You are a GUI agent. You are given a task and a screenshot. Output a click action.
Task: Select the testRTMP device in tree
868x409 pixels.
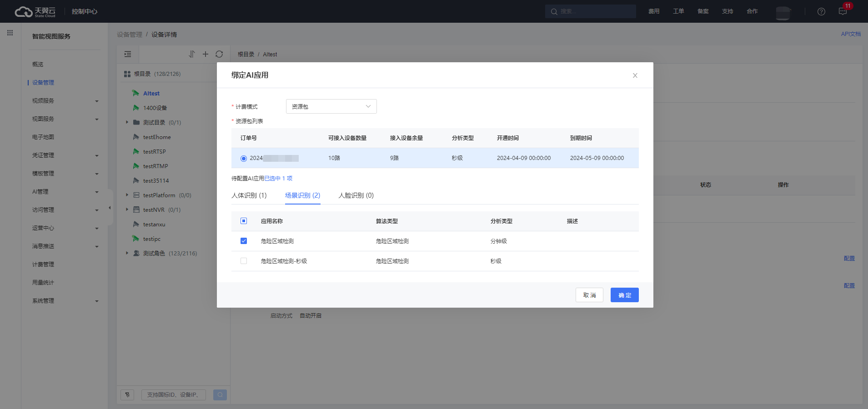pyautogui.click(x=156, y=166)
